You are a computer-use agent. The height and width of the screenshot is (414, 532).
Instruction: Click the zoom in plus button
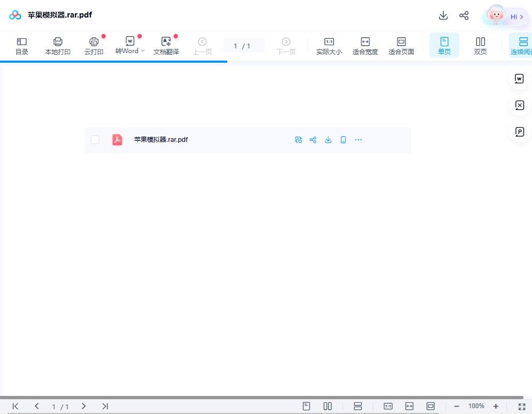point(496,406)
